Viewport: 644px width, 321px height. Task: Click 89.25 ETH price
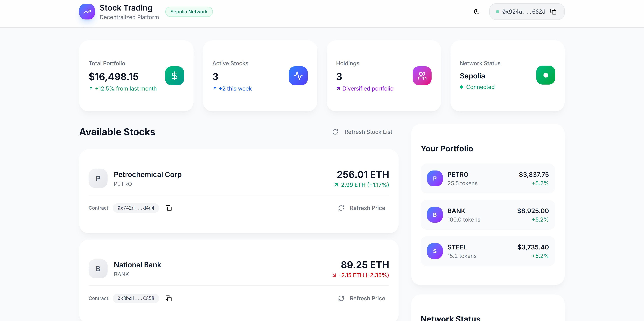pos(365,265)
